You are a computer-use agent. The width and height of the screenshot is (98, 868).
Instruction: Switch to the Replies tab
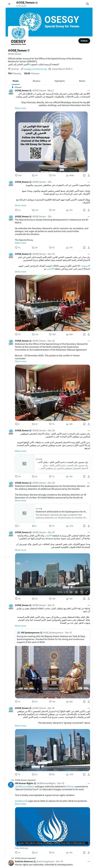click(36, 81)
